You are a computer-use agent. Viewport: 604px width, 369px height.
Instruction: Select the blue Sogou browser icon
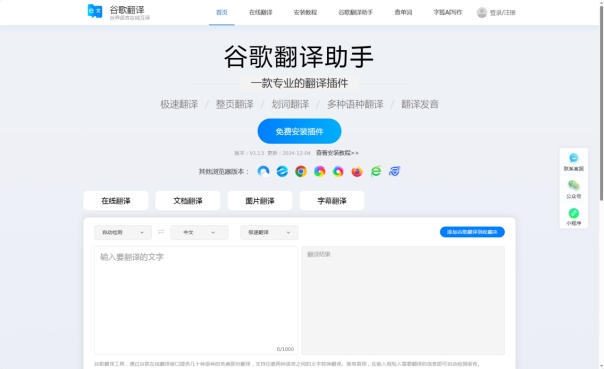[x=394, y=171]
